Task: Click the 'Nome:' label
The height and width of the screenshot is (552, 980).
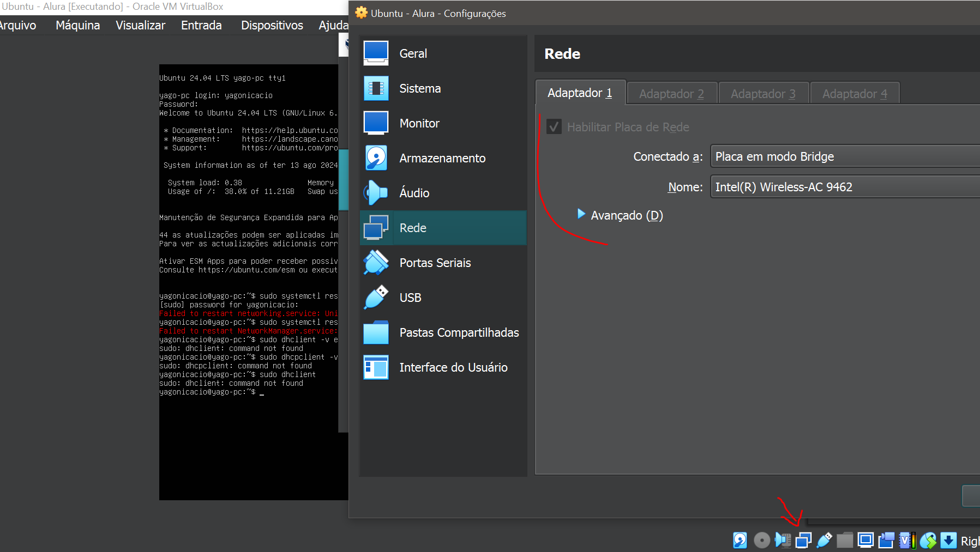Action: coord(686,187)
